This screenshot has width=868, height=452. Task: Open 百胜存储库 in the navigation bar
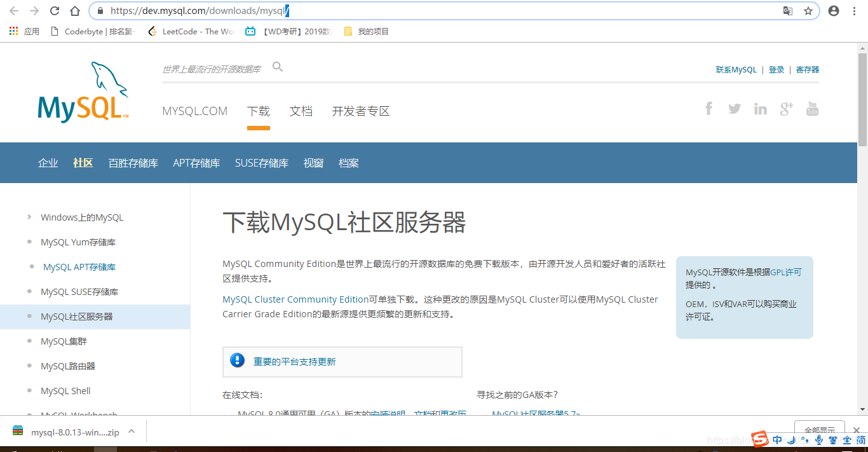(133, 163)
